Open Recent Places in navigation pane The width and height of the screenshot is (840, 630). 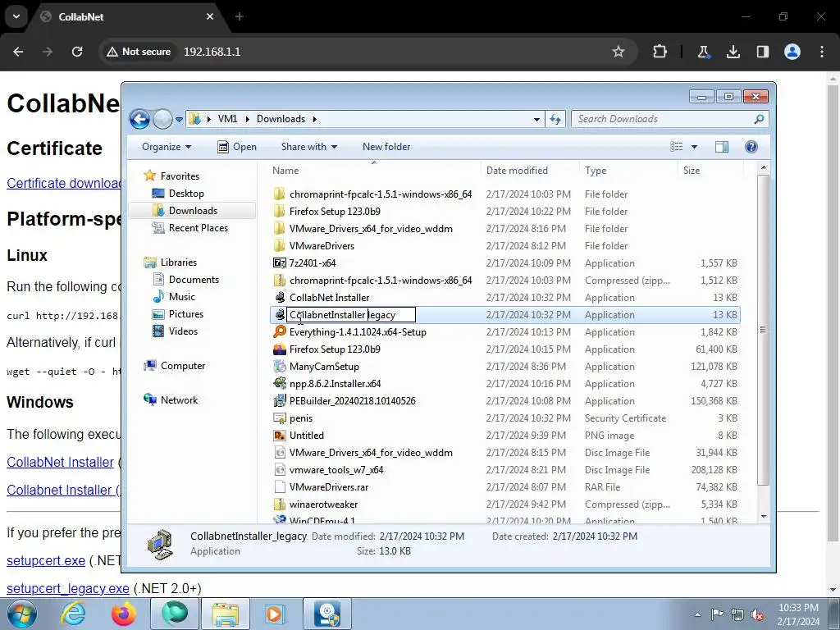coord(199,228)
